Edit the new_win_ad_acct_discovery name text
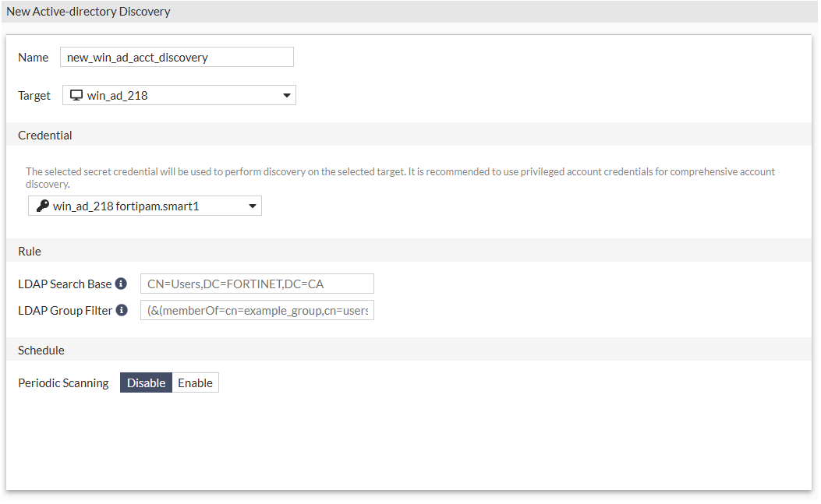The width and height of the screenshot is (821, 504). pos(176,57)
